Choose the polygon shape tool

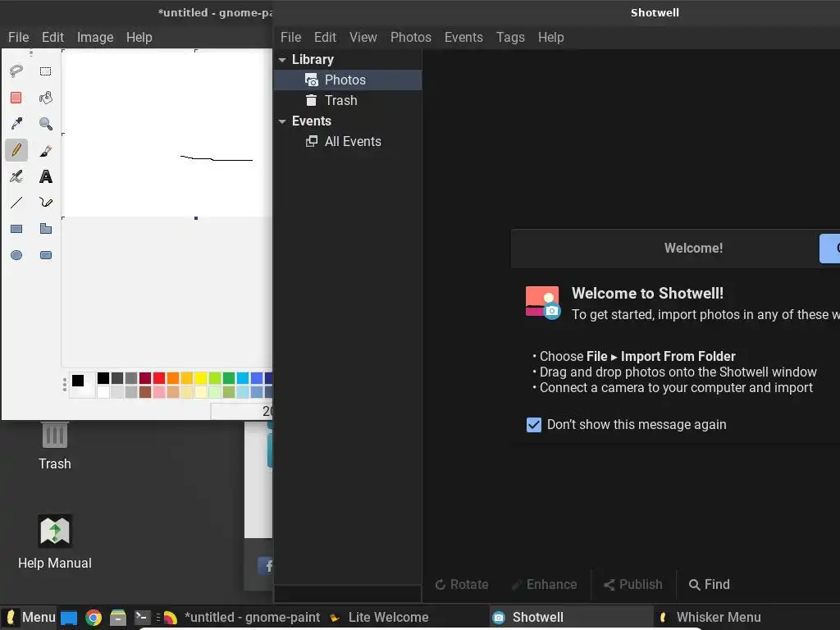[x=46, y=229]
